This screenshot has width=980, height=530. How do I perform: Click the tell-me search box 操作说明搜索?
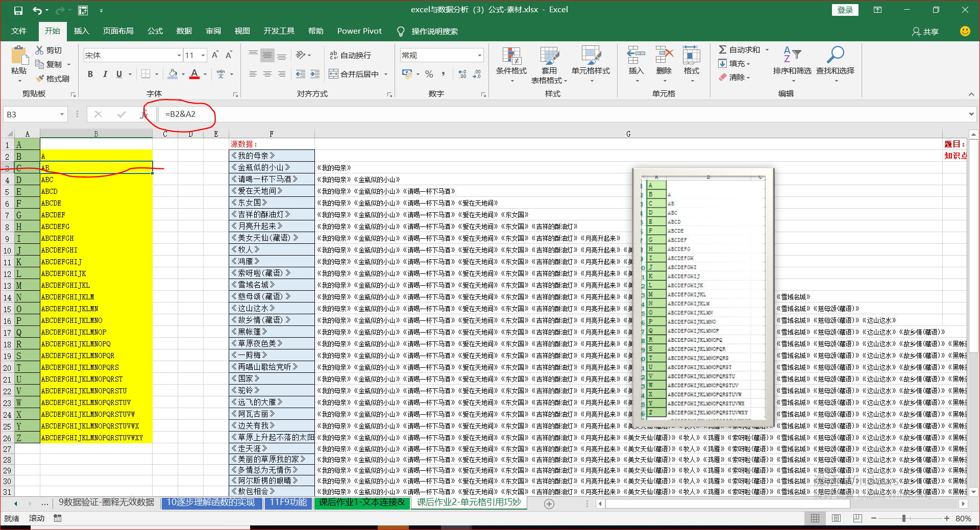pyautogui.click(x=434, y=31)
